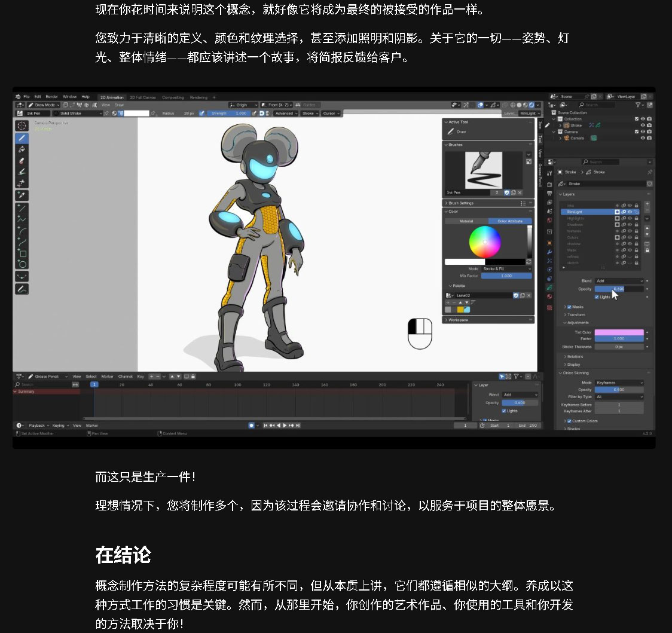Click the add layer plus button
Screen dimensions: 672x633
(647, 204)
